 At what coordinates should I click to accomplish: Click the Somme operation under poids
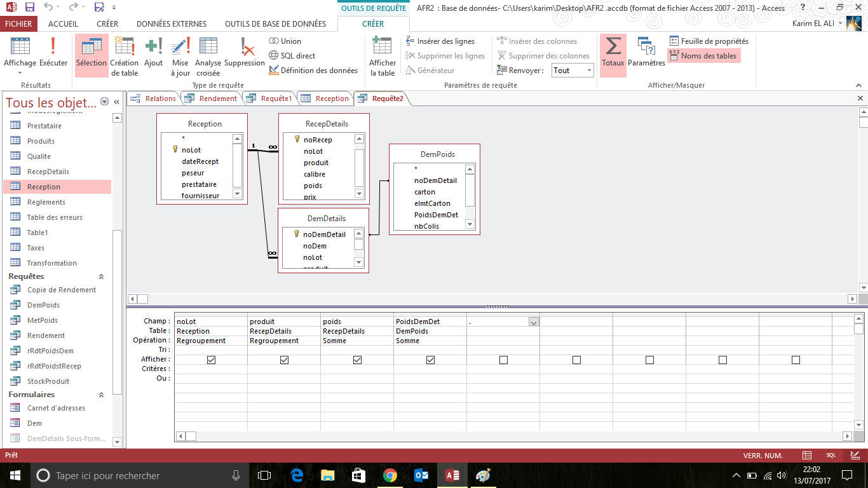click(357, 341)
